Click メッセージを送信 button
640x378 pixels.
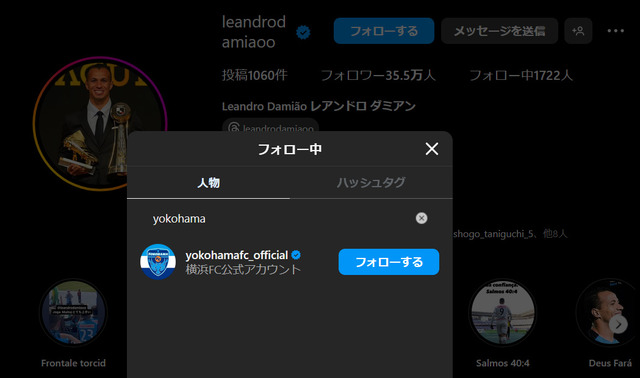click(499, 31)
